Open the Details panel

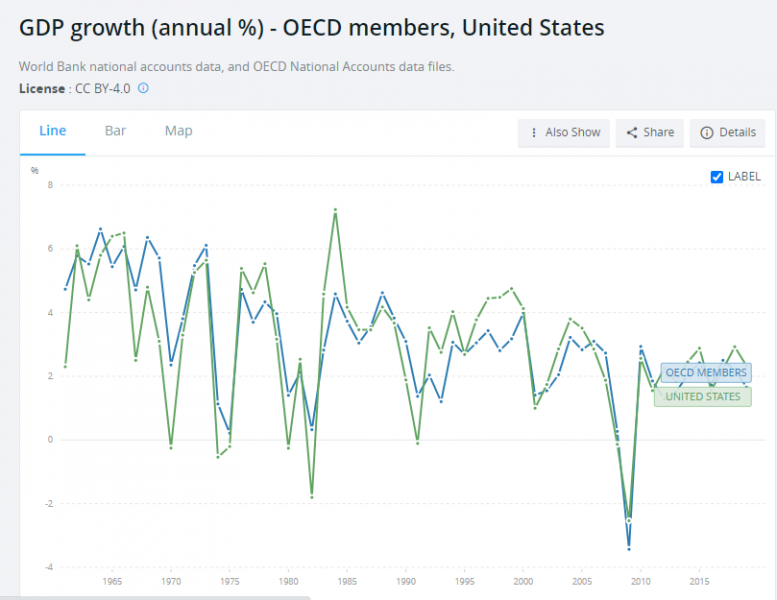point(728,132)
